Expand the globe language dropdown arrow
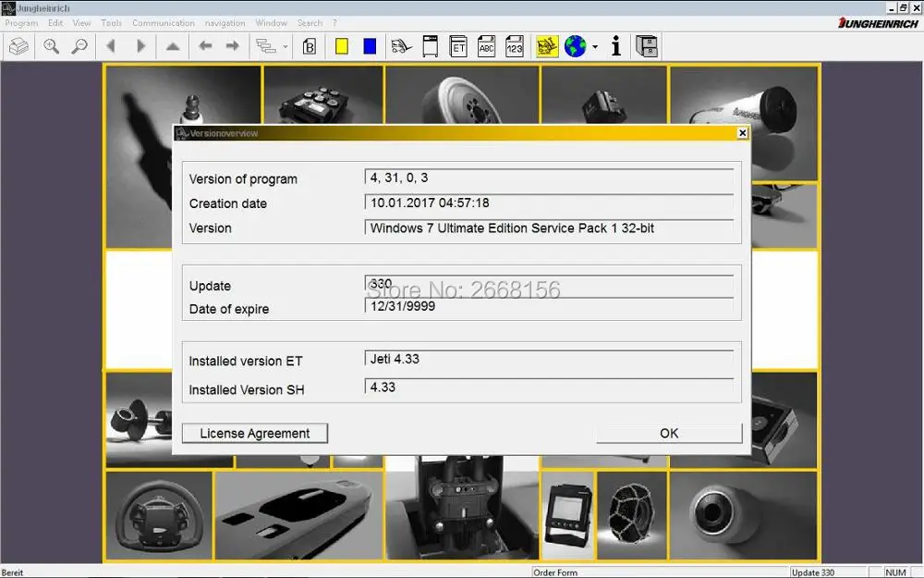Screen dimensions: 924x578 [595, 47]
